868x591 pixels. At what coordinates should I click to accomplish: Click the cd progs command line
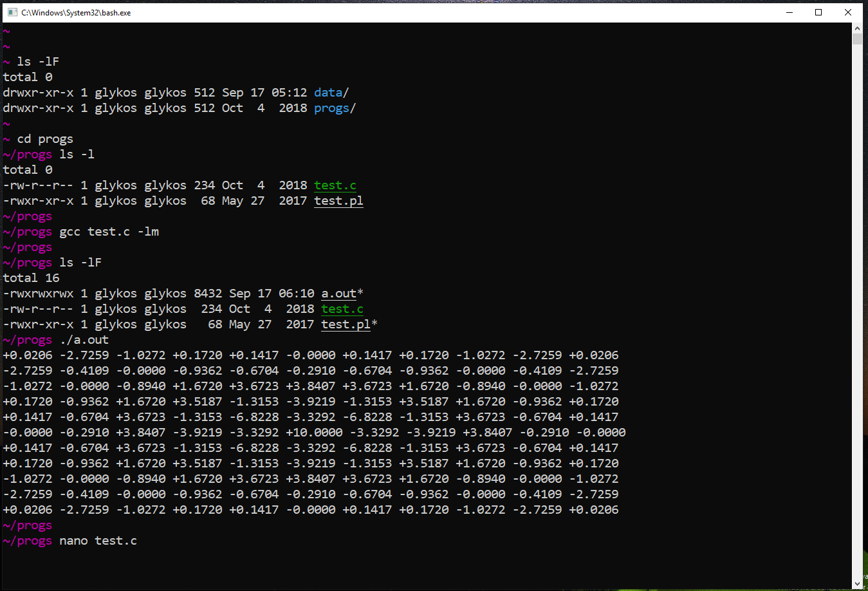tap(45, 139)
